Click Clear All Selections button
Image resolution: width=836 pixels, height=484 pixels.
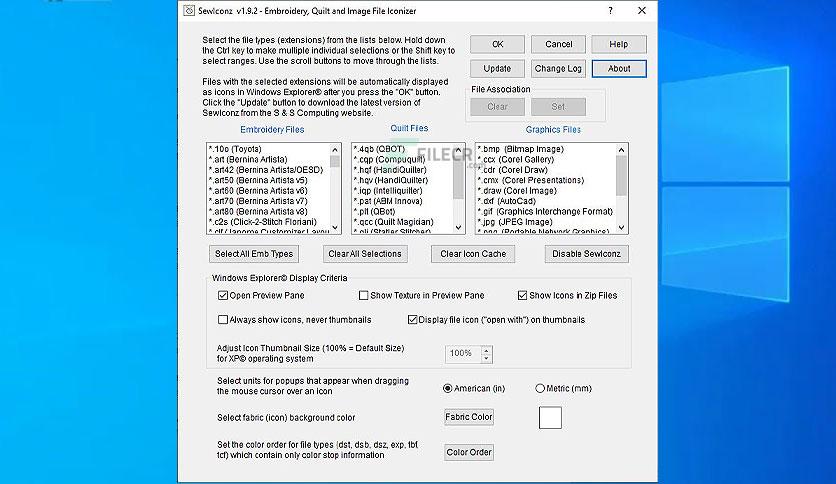(365, 254)
